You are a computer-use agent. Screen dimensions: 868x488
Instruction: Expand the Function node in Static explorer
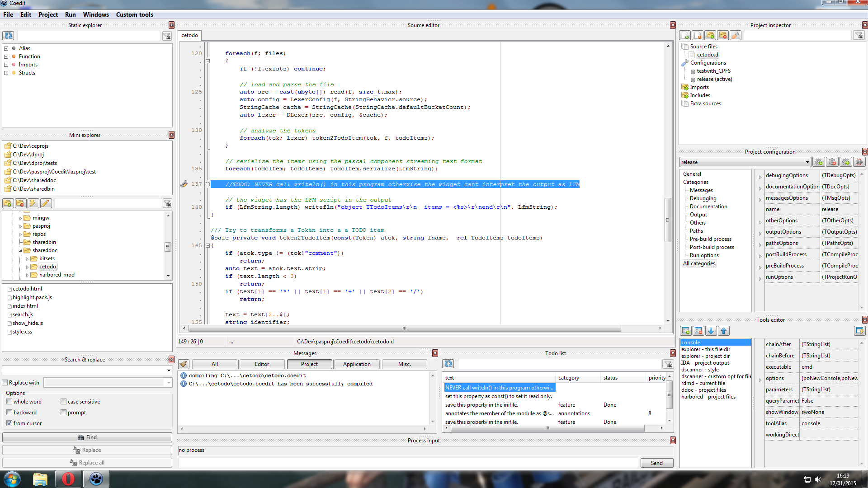[6, 56]
